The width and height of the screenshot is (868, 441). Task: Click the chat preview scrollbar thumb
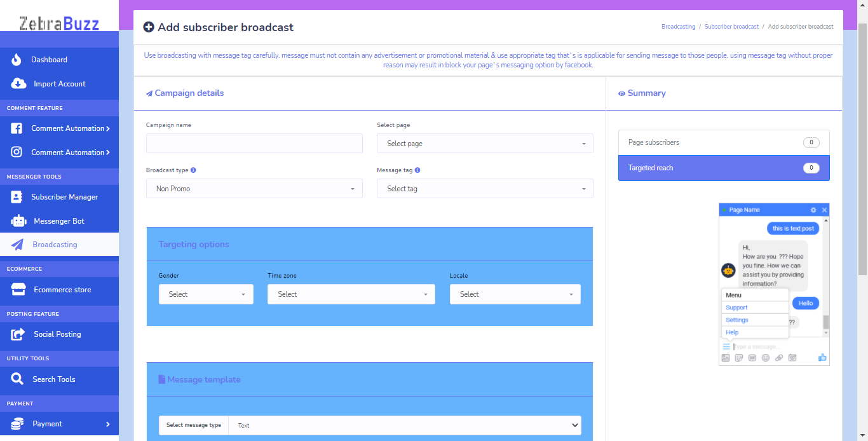[826, 322]
